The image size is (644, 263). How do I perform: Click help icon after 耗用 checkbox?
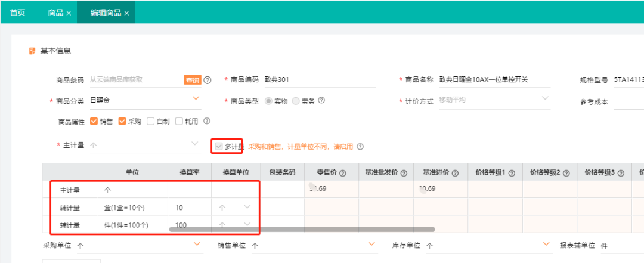click(x=207, y=120)
